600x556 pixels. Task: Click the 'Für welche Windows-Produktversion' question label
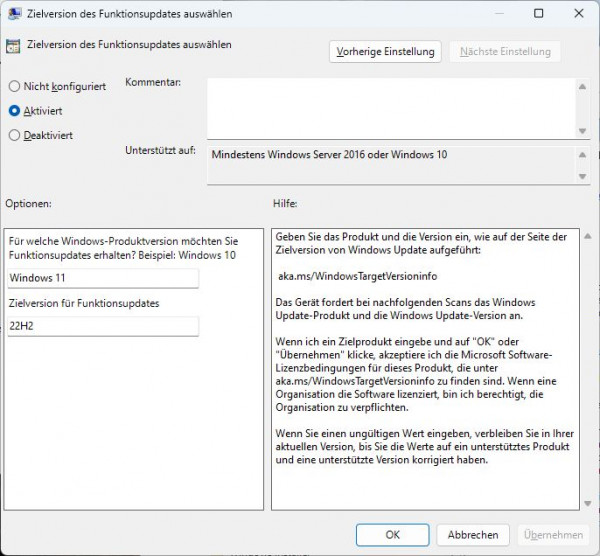123,248
